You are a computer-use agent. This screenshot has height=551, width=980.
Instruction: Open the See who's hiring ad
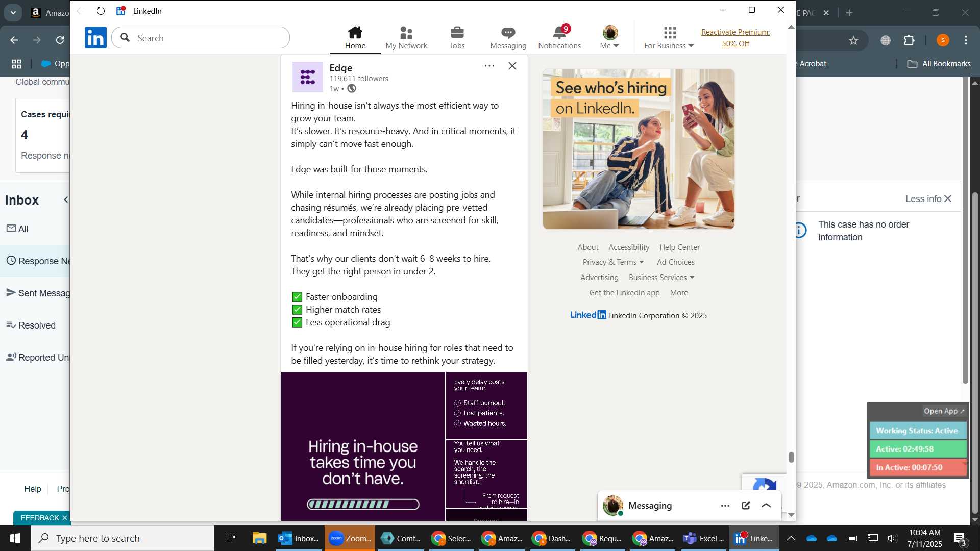click(x=639, y=149)
